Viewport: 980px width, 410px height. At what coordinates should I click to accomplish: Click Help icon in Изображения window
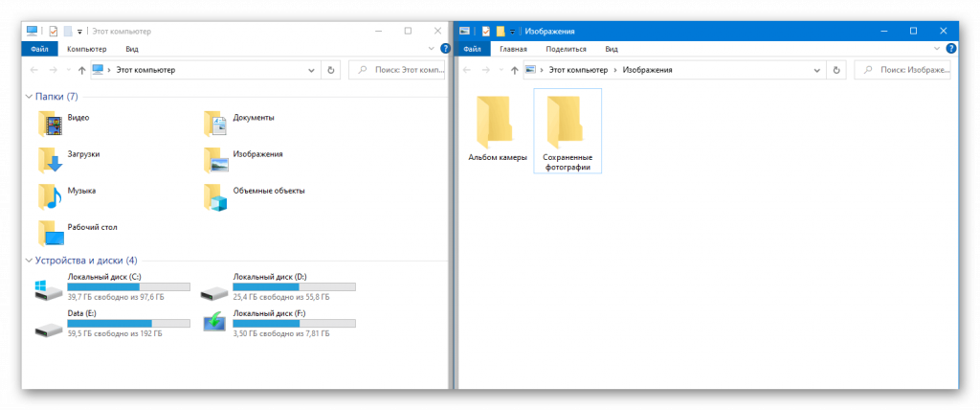(x=953, y=49)
